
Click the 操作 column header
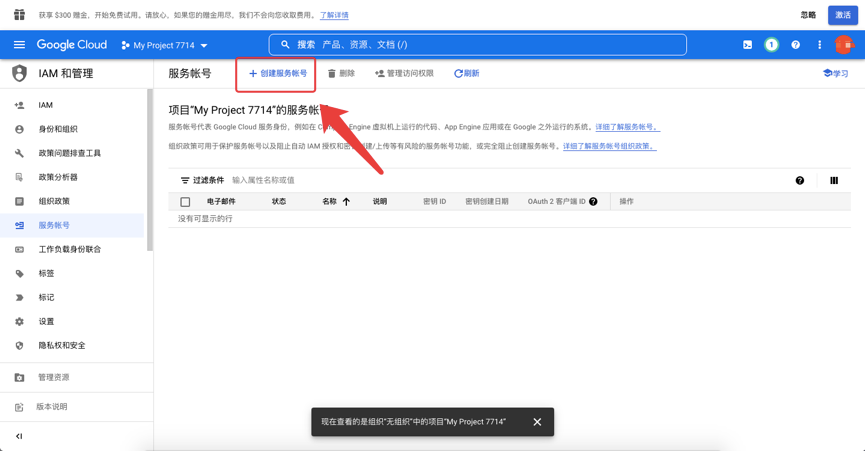(x=627, y=201)
